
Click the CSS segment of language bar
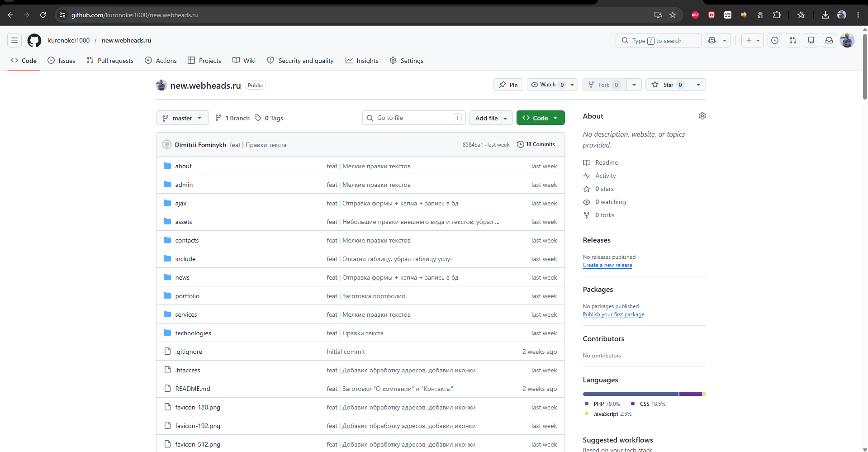[x=690, y=394]
